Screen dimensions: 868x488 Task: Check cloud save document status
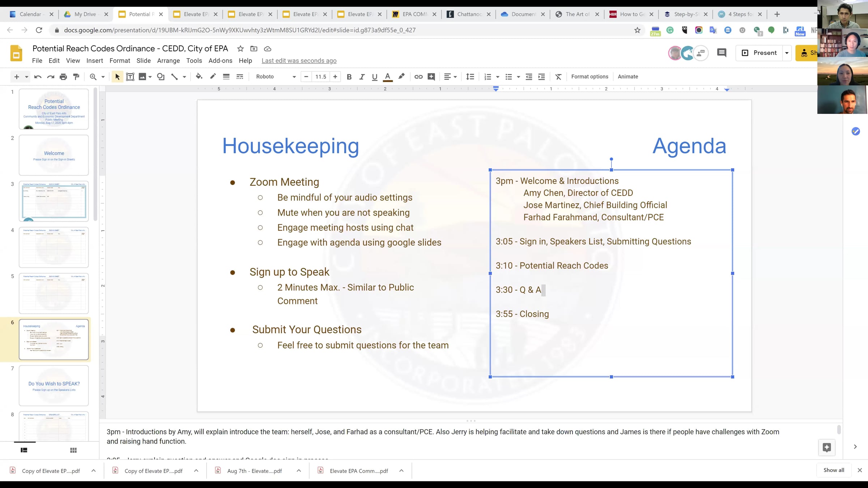[268, 49]
